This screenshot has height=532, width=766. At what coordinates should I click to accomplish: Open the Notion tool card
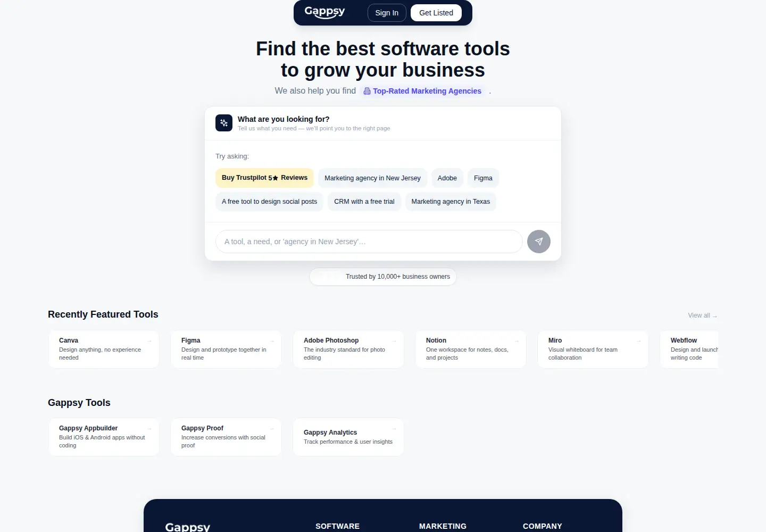coord(471,349)
